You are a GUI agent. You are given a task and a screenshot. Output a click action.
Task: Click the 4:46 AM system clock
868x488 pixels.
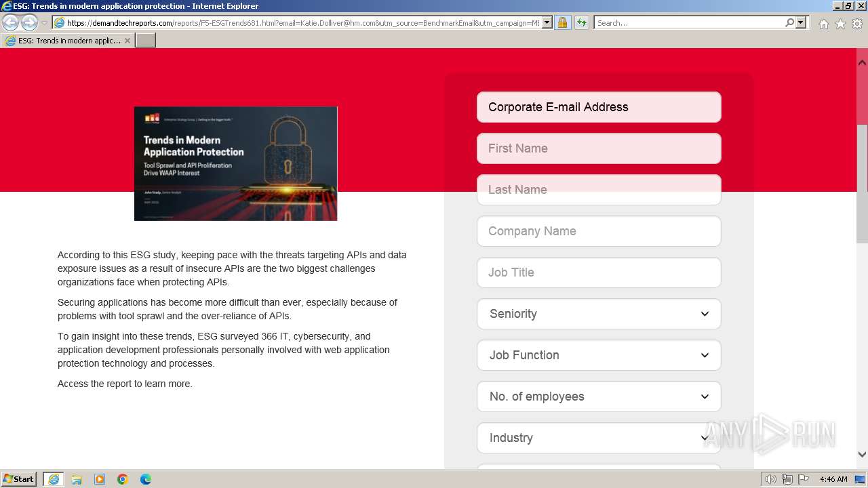coord(833,479)
